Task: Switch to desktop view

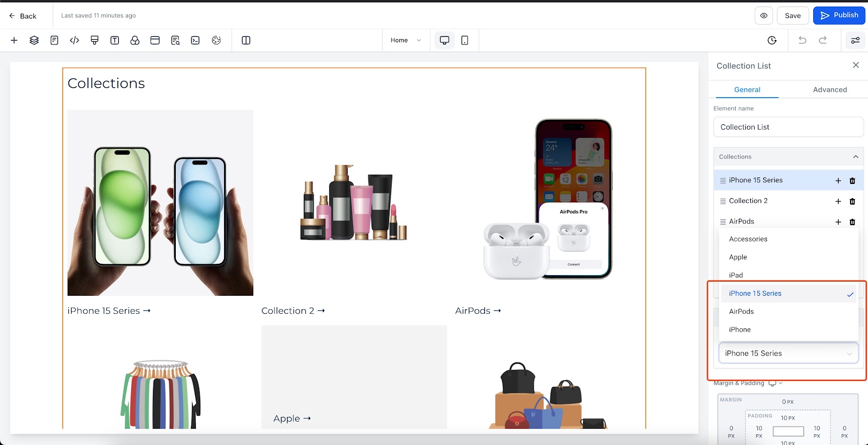Action: [444, 40]
